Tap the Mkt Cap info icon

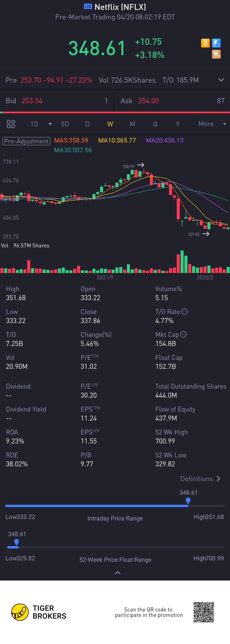(x=183, y=334)
